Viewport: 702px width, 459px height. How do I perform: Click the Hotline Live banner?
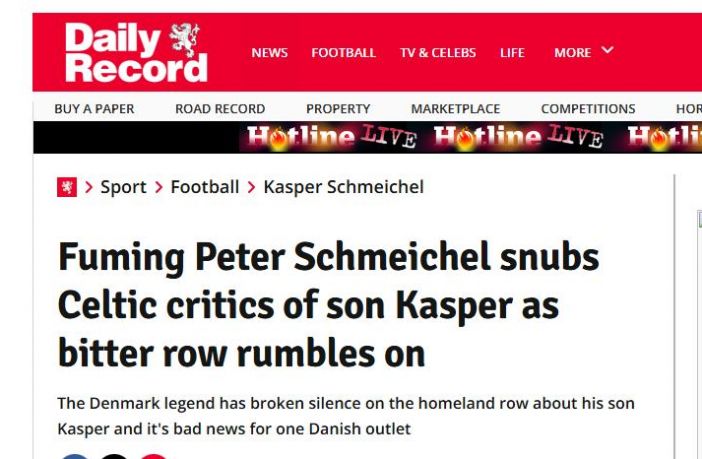pos(470,137)
